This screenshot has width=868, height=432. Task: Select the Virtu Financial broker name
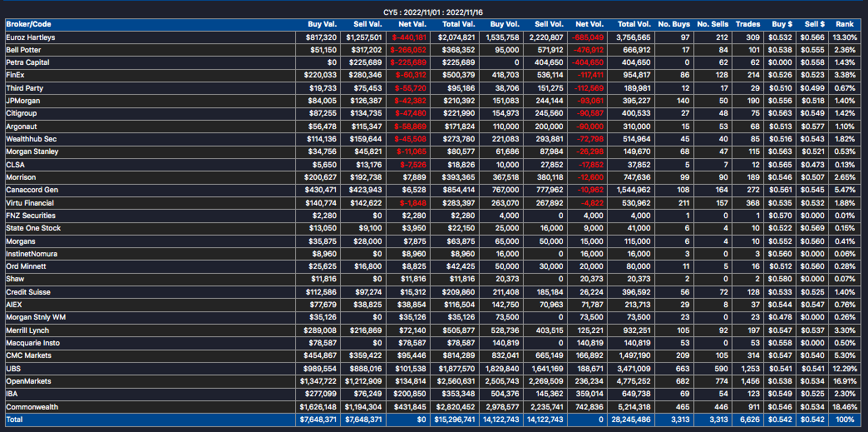[x=30, y=203]
